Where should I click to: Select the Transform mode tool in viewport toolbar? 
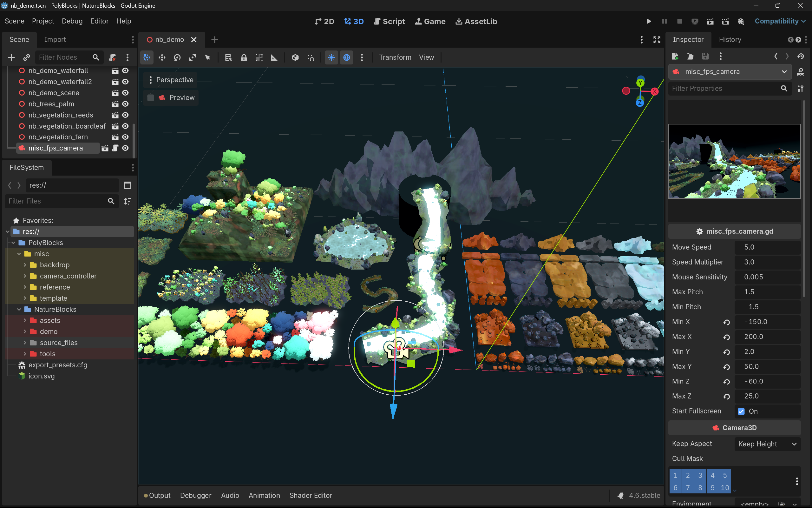coord(147,57)
